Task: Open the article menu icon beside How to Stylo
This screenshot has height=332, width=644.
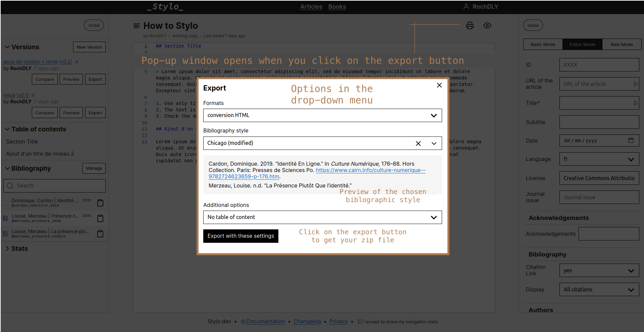Action: click(137, 26)
